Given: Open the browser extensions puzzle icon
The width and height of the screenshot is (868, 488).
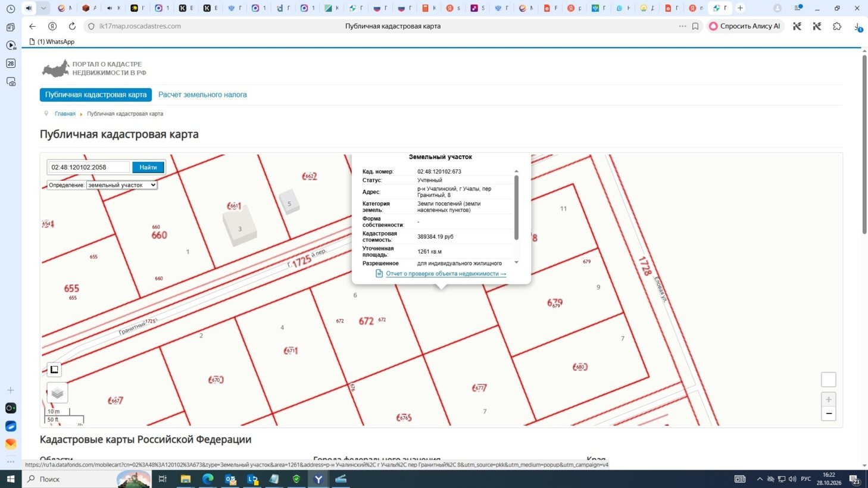Looking at the screenshot, I should (837, 26).
